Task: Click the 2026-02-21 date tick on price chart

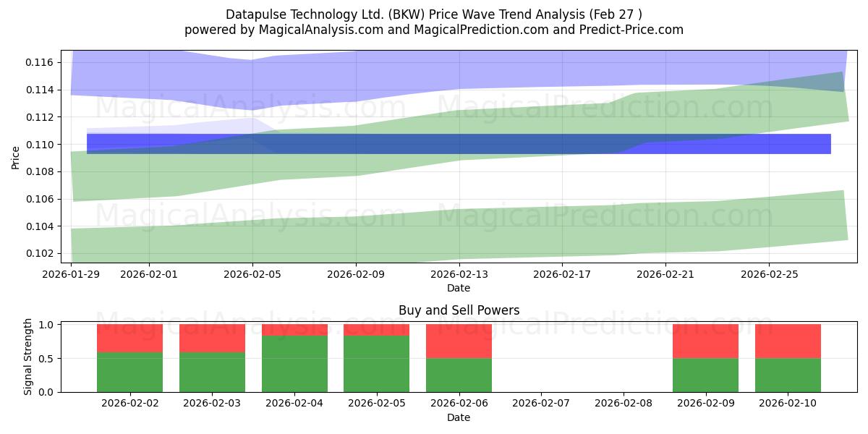Action: 665,275
